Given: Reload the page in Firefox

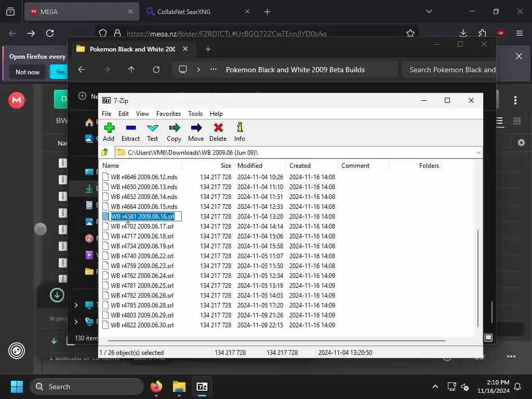Looking at the screenshot, I should point(50,33).
